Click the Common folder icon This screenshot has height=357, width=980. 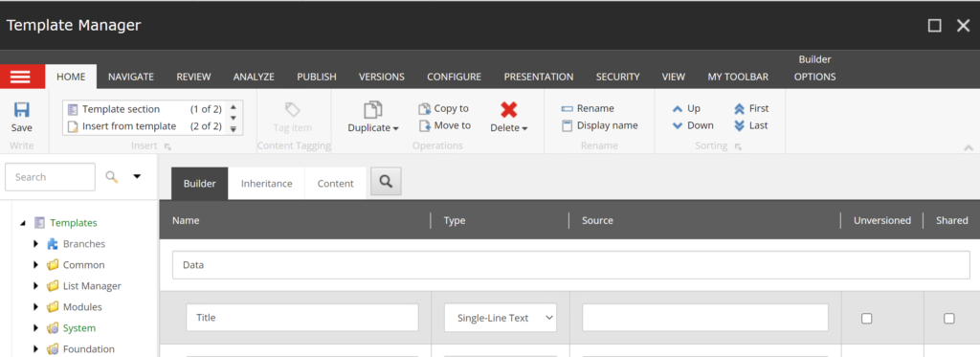[x=53, y=265]
